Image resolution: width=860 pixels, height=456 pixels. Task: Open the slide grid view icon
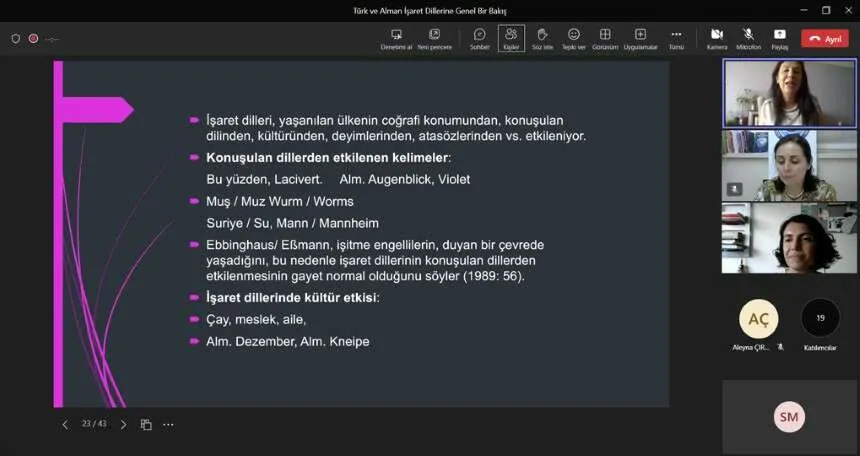coord(146,424)
